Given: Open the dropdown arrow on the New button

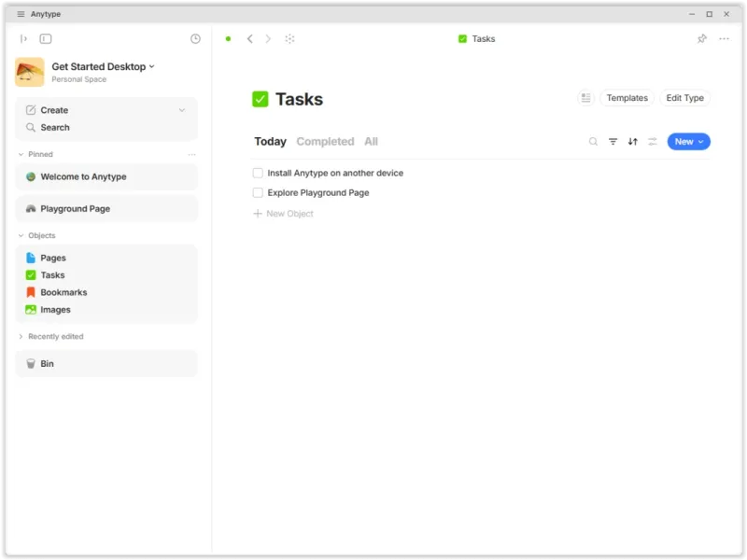Looking at the screenshot, I should click(701, 142).
